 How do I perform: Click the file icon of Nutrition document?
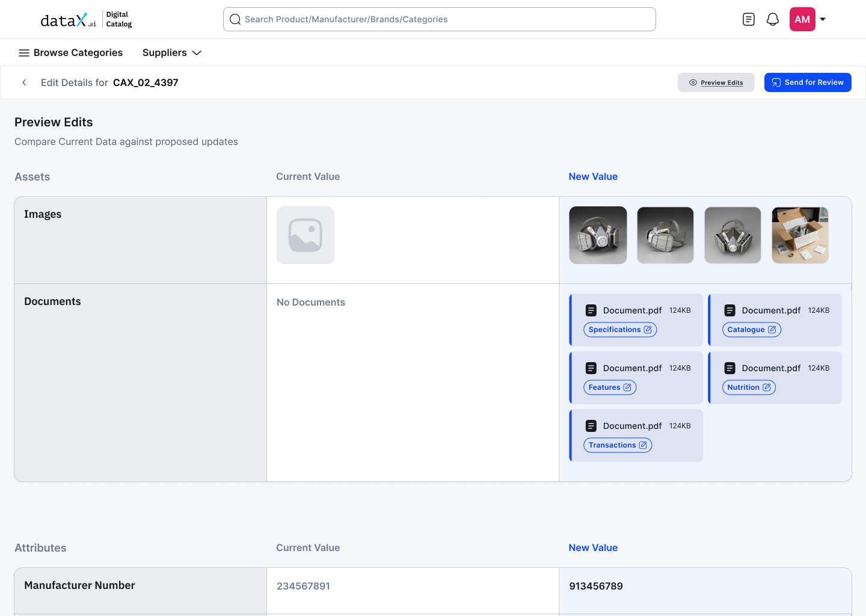(x=729, y=368)
